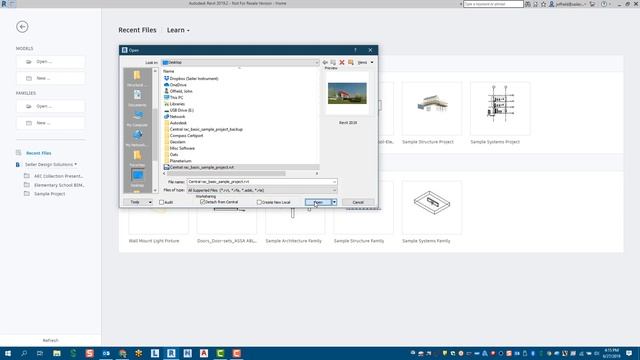The width and height of the screenshot is (640, 360).
Task: Expand the Seiler Design Solutions dropdown
Action: point(51,164)
